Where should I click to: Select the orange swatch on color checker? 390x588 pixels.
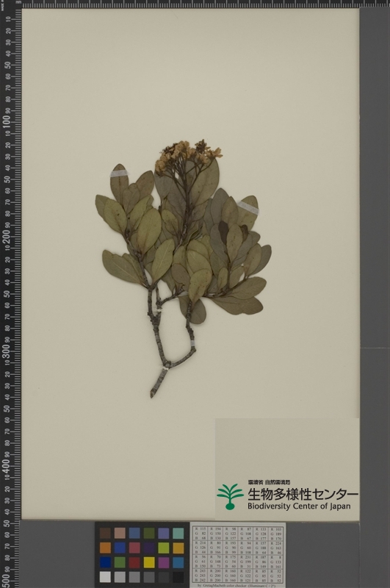click(105, 548)
